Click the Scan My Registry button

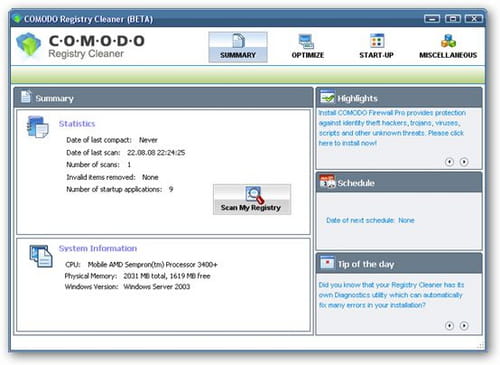point(252,199)
